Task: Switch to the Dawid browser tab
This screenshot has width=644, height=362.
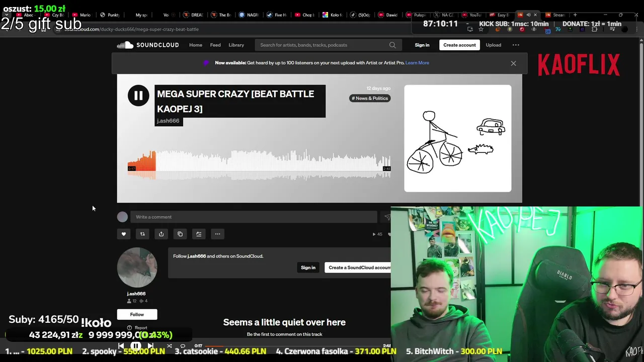Action: click(x=389, y=15)
